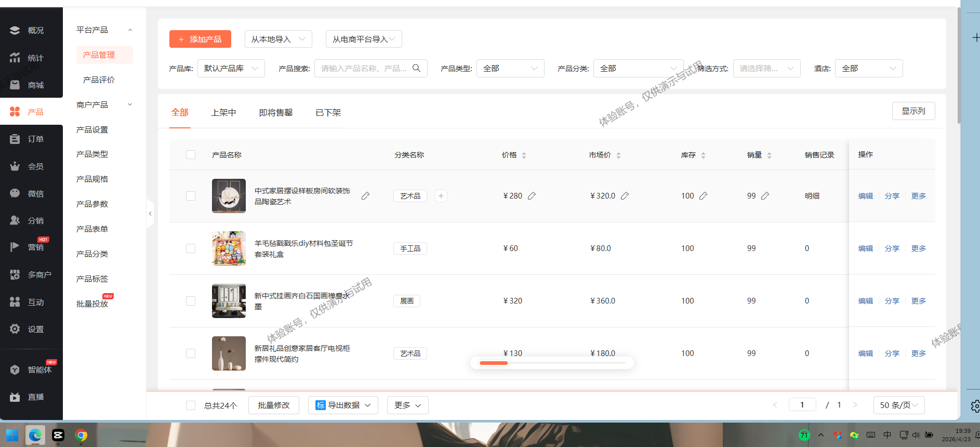Open the 分销 distribution sidebar icon

point(15,220)
